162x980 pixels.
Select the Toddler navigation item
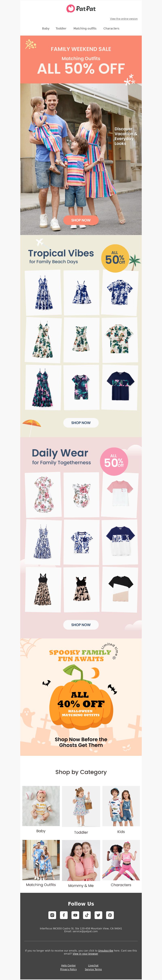[x=61, y=28]
